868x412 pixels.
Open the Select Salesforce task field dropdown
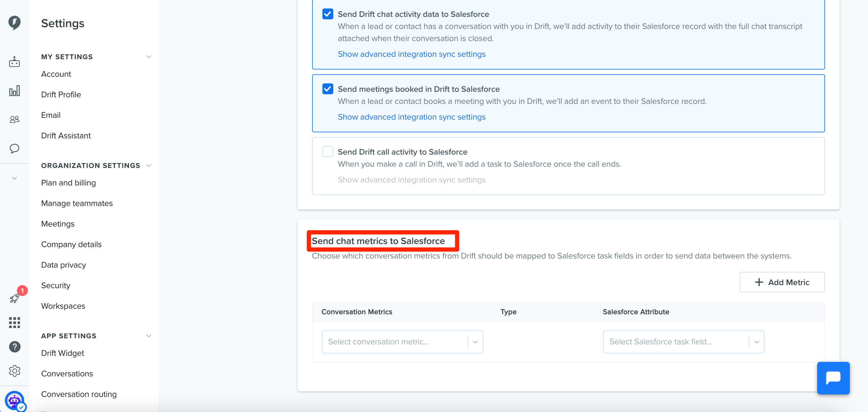click(683, 342)
